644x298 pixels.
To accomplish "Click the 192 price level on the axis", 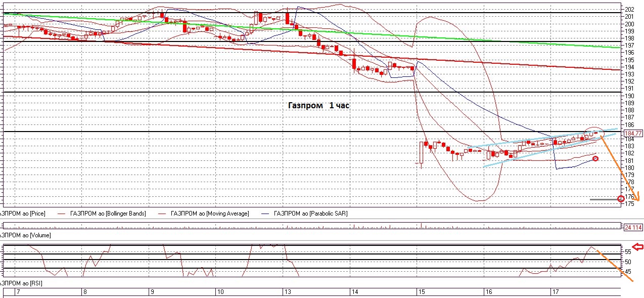I will click(x=630, y=81).
